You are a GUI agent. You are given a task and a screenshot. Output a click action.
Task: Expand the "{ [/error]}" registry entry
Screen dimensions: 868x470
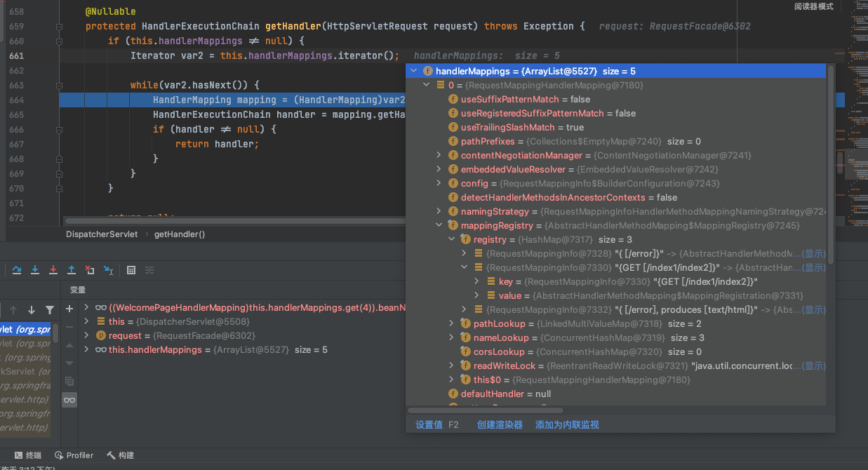point(465,253)
